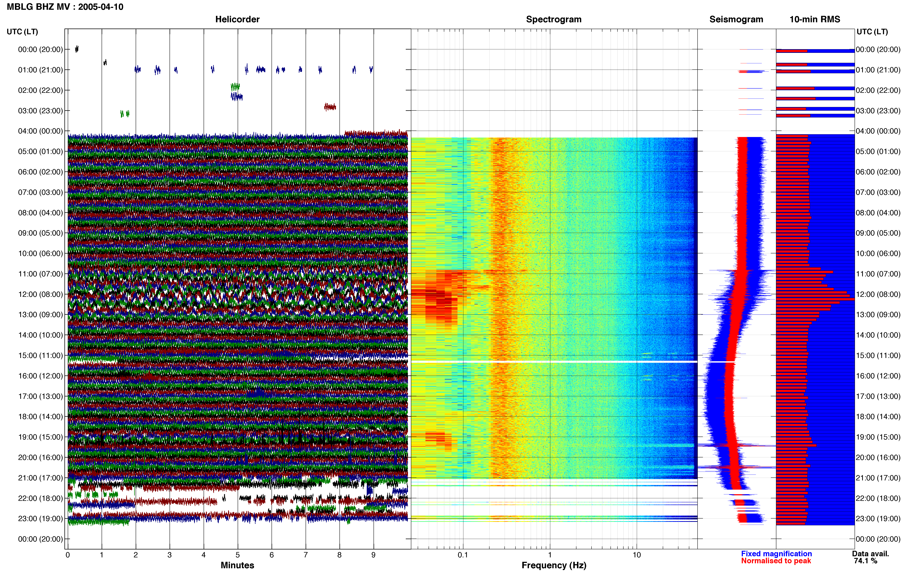
Task: Click "12:00 (08:00)" on the Helicorder time axis
Action: click(41, 294)
